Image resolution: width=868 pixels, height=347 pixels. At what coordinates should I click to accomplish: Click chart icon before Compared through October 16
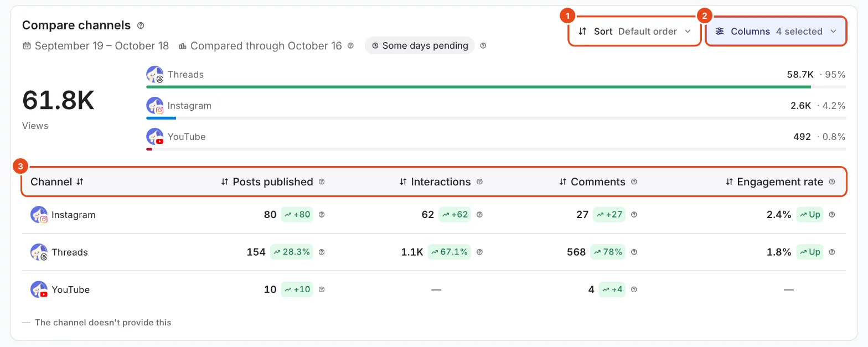[x=183, y=46]
